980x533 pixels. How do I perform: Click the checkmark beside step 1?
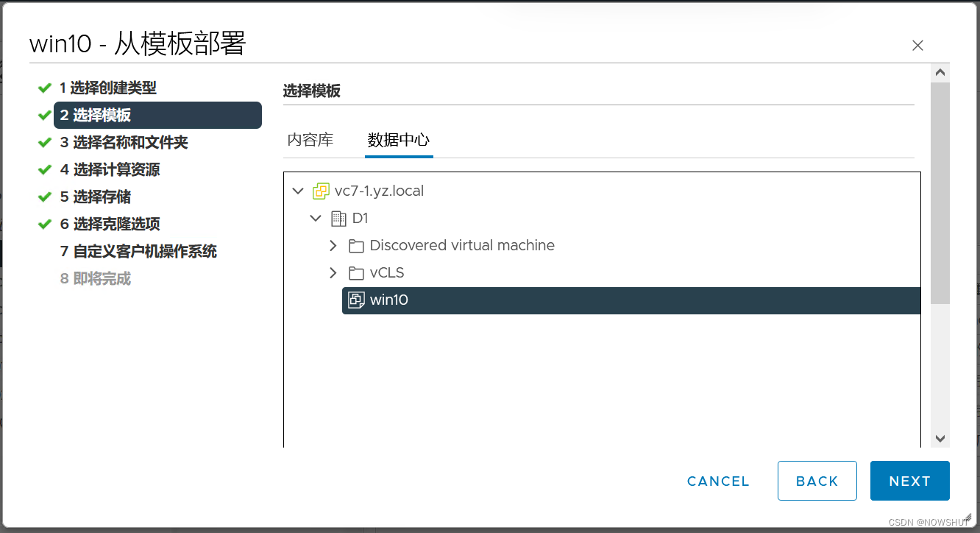[x=44, y=88]
